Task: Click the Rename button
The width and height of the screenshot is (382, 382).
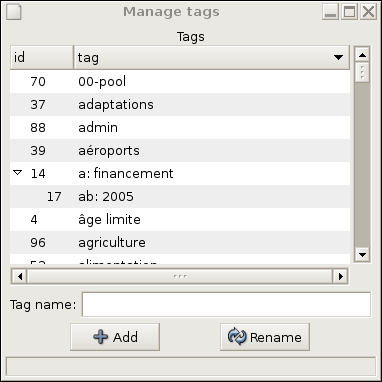Action: point(265,337)
